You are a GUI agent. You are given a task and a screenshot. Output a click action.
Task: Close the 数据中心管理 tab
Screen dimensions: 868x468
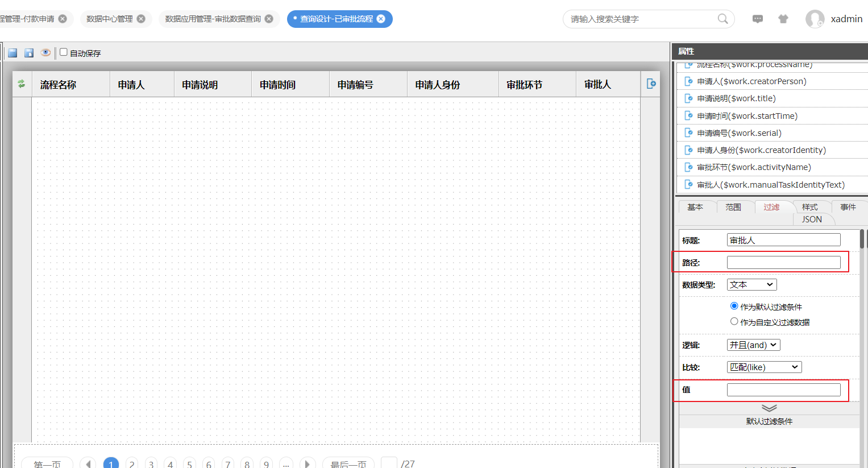coord(141,19)
